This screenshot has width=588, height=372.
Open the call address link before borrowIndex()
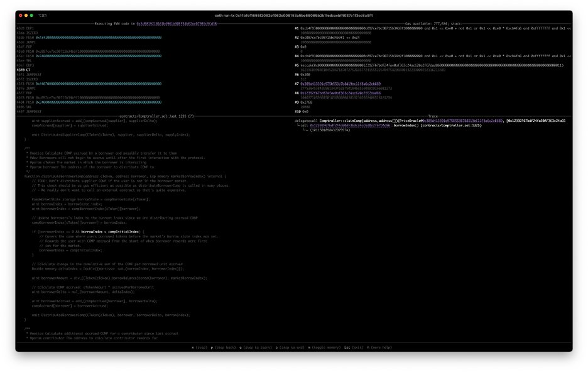(351, 125)
